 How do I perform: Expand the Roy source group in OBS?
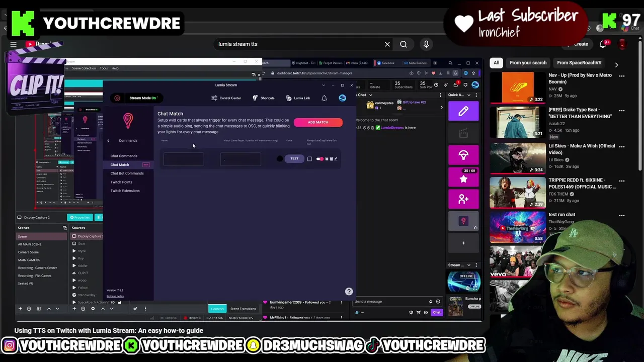click(x=74, y=258)
